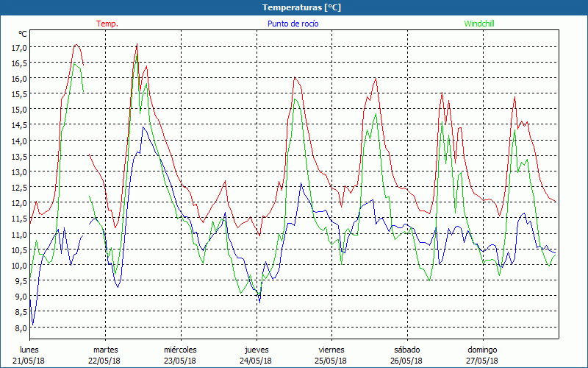Click the date 24/05/18
The image size is (588, 368).
click(x=256, y=361)
